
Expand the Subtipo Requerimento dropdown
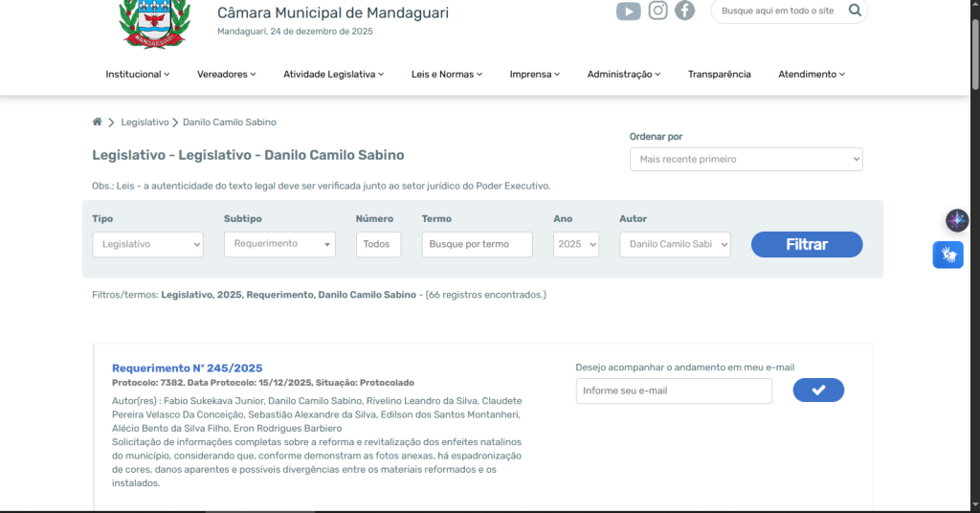click(279, 244)
